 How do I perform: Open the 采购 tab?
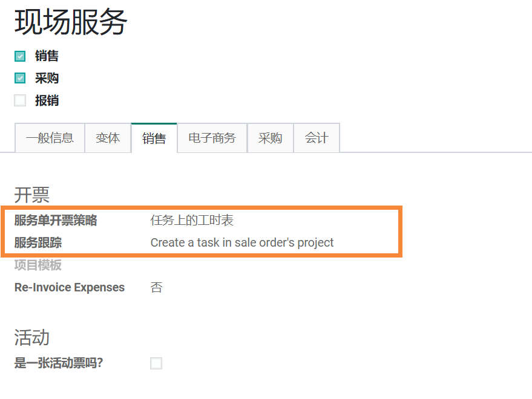270,138
